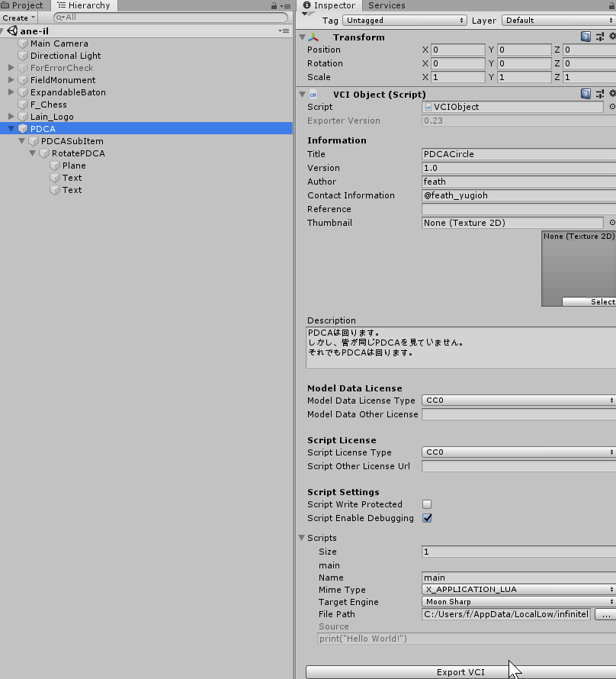Click the Export VCI button
616x679 pixels.
pos(460,672)
